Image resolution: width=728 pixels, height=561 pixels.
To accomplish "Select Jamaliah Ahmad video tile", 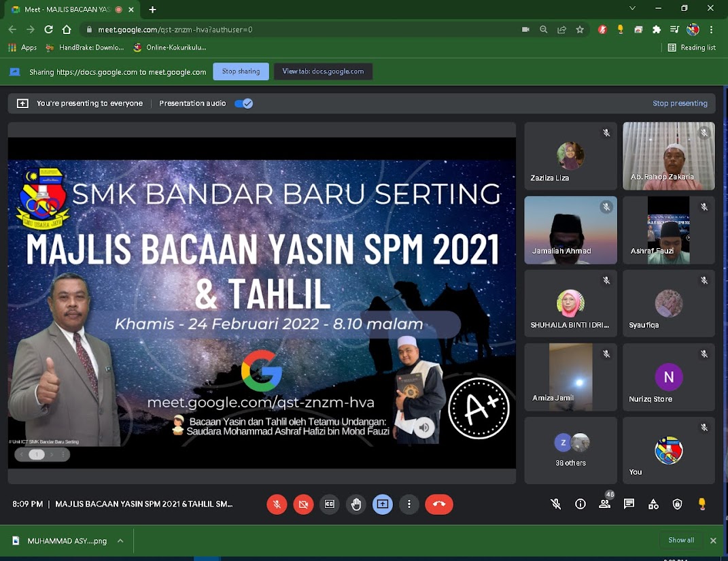I will point(570,230).
